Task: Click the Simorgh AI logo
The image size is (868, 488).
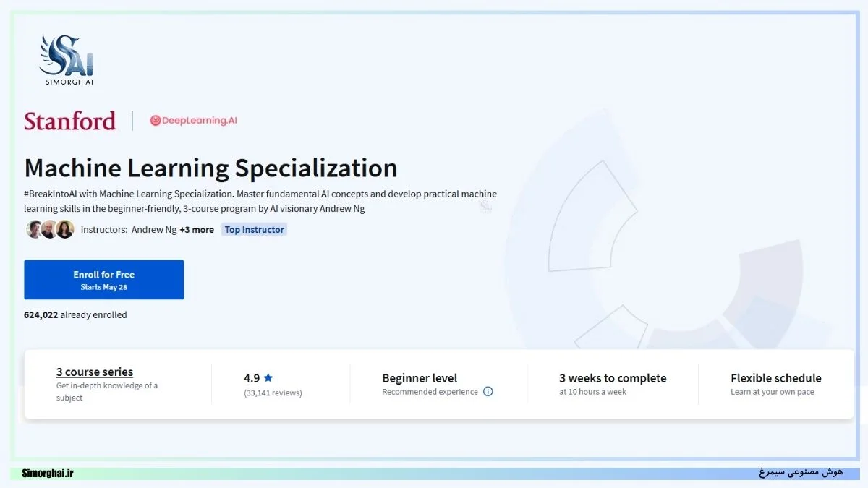Action: pyautogui.click(x=67, y=60)
